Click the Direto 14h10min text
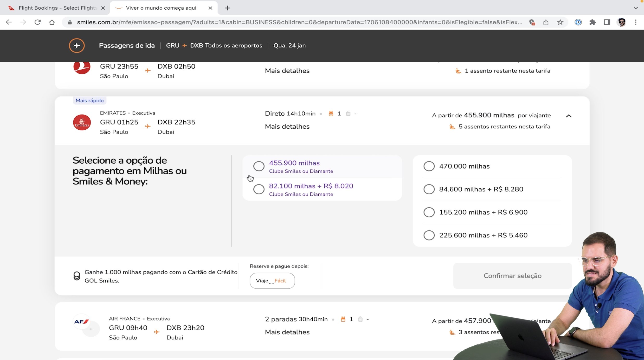This screenshot has height=360, width=644. [290, 114]
